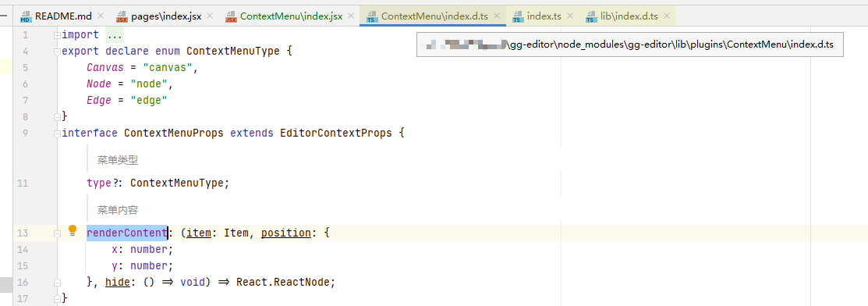Click the hide parameter name
This screenshot has width=868, height=306.
[x=117, y=282]
